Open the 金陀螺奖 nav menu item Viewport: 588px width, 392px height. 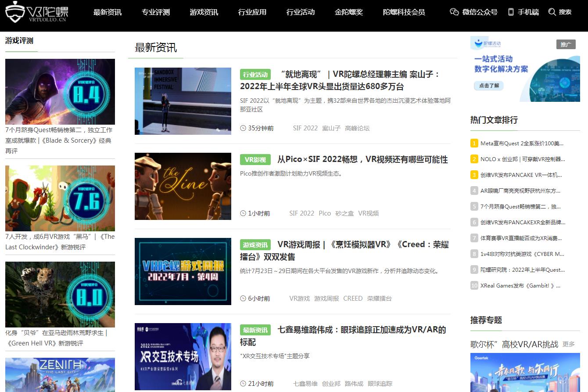[349, 12]
